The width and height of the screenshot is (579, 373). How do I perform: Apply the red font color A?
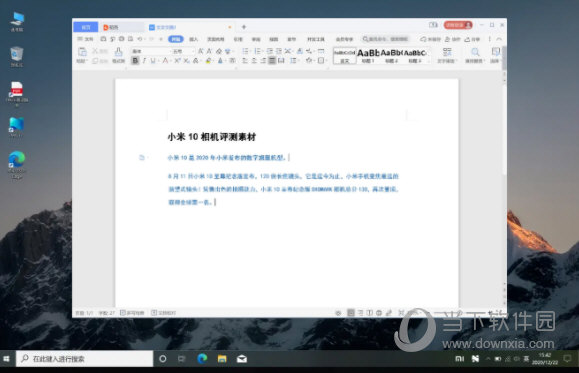click(165, 61)
